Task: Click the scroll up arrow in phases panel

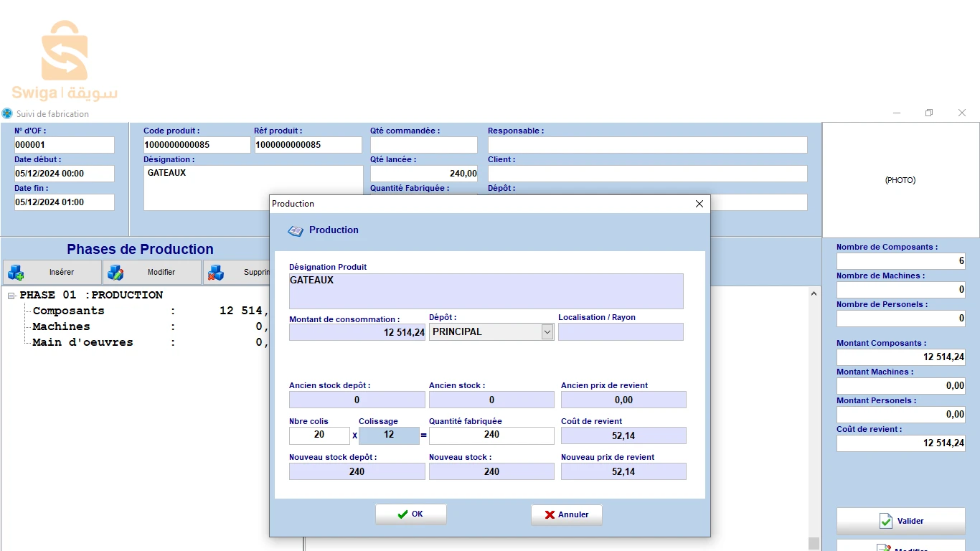Action: coord(814,293)
